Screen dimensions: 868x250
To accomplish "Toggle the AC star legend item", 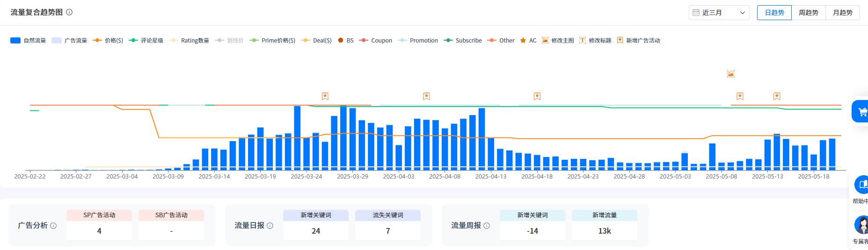I will pyautogui.click(x=528, y=41).
